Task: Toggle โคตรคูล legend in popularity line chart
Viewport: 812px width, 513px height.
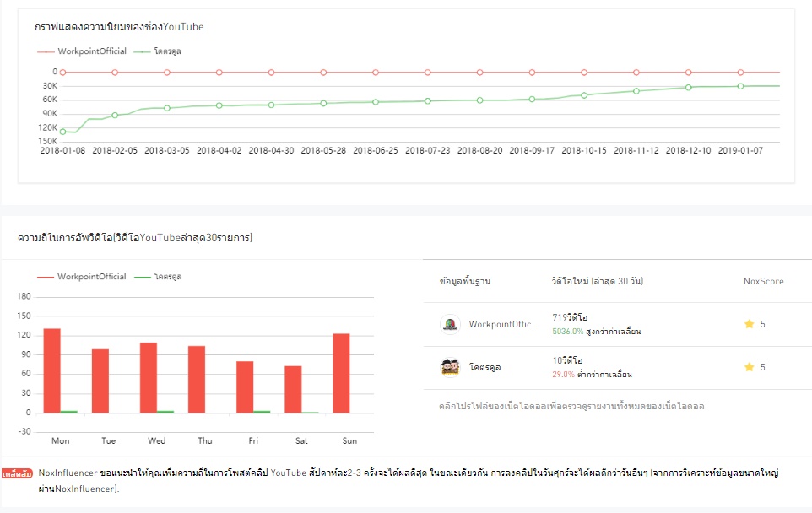Action: 159,51
